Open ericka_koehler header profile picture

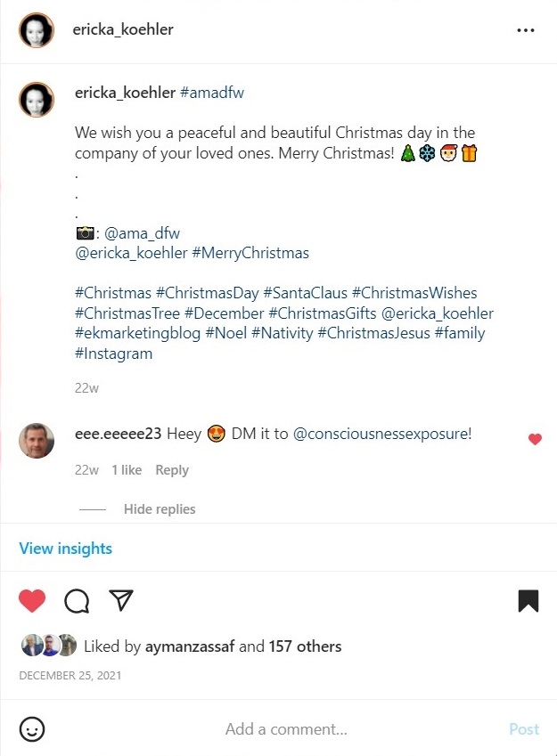pyautogui.click(x=37, y=30)
